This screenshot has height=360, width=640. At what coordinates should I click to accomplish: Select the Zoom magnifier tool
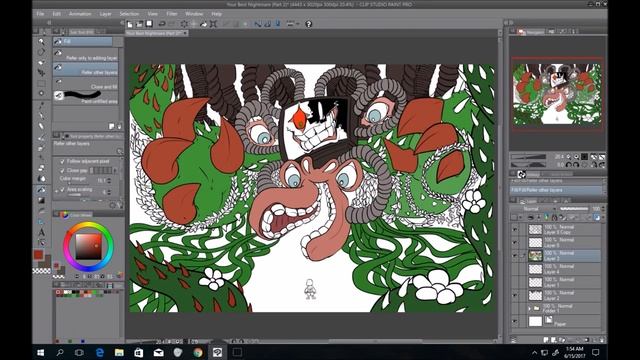point(41,41)
